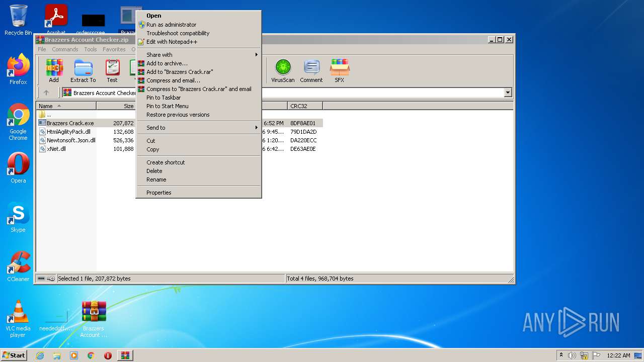Click Cut in the context menu
Viewport: 644px width, 362px height.
[x=199, y=141]
